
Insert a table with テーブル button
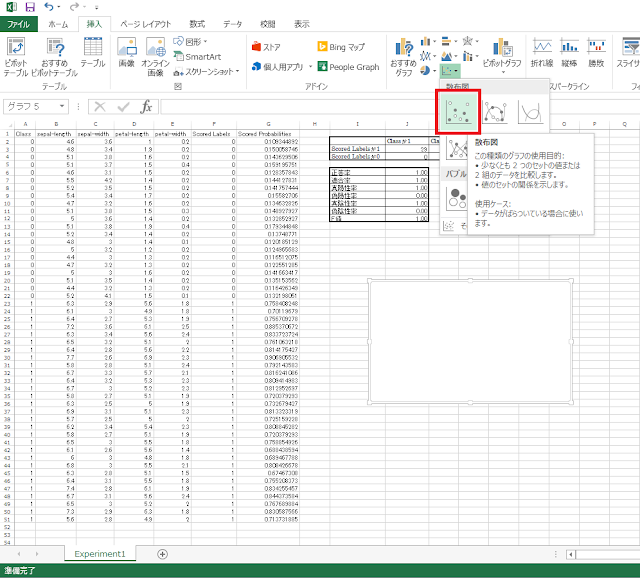(92, 54)
